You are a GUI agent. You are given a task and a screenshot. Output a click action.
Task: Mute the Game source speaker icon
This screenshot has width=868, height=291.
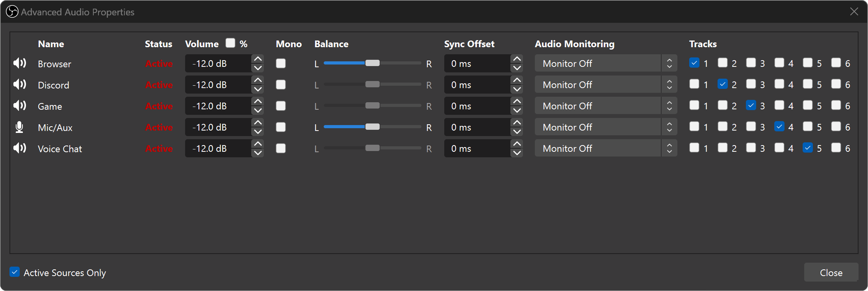20,106
